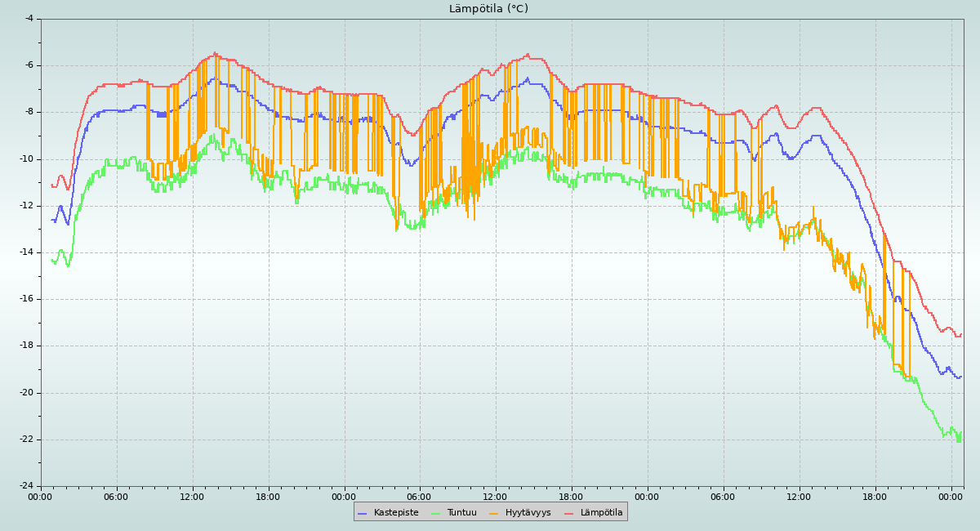Image resolution: width=980 pixels, height=531 pixels.
Task: Click the chart title Lämpötila (°C)
Action: point(488,9)
